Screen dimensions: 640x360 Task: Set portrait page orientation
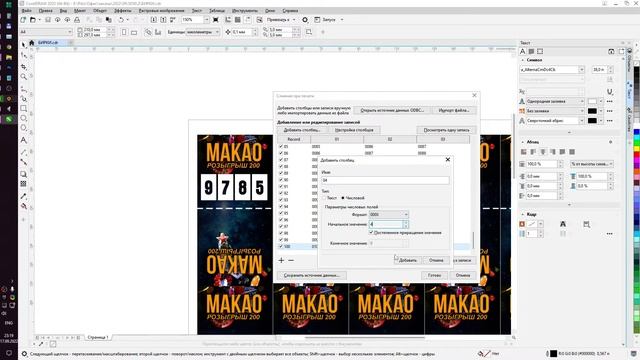(124, 32)
